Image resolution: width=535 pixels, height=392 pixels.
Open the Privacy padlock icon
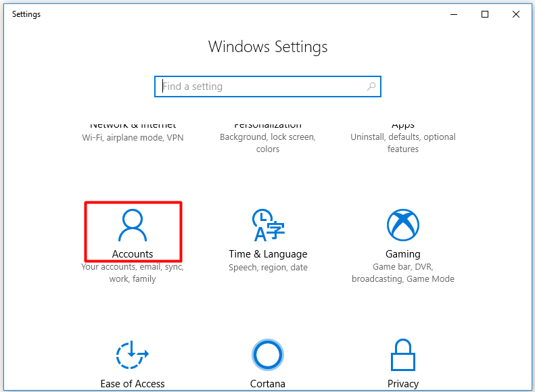tap(403, 355)
